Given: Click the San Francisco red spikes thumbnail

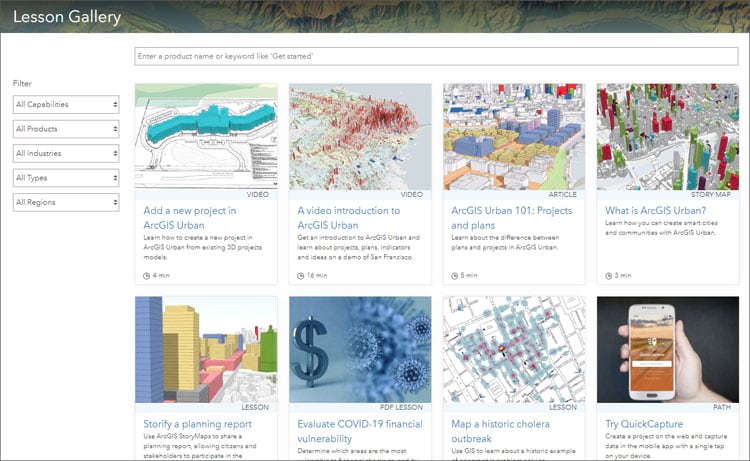Looking at the screenshot, I should click(x=360, y=137).
